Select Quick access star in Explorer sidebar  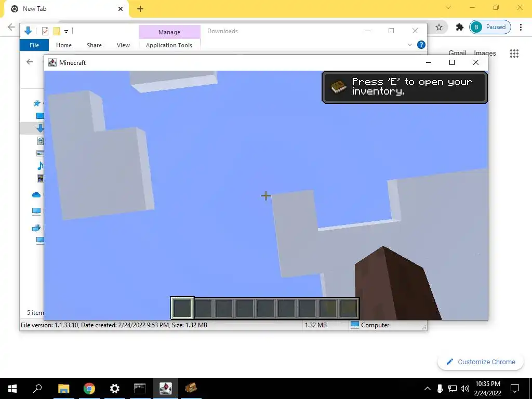pos(37,103)
